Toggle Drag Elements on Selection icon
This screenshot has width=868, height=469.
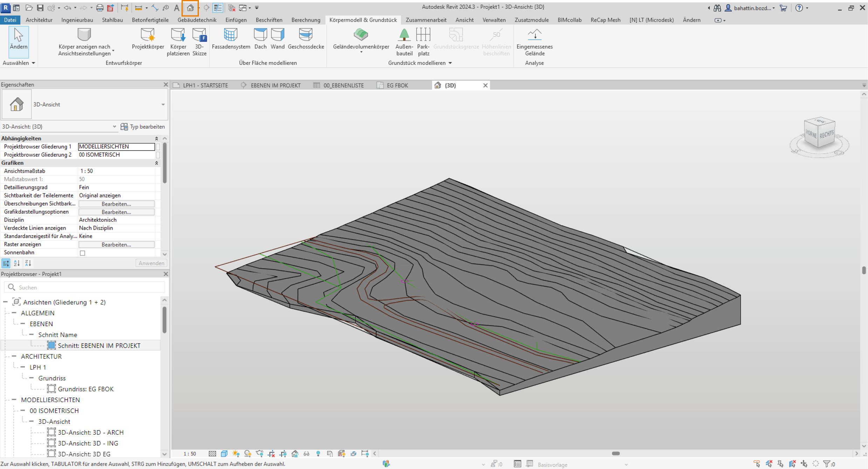(804, 464)
